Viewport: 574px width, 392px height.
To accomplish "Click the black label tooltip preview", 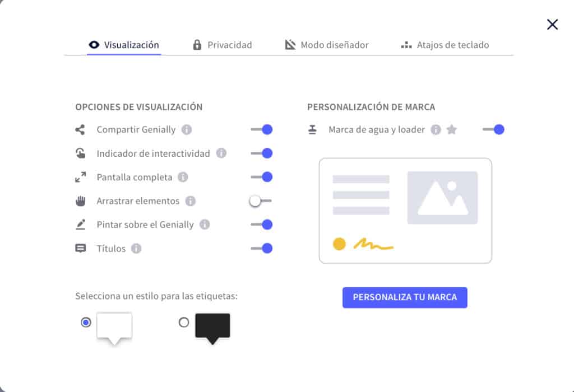I will (x=212, y=328).
